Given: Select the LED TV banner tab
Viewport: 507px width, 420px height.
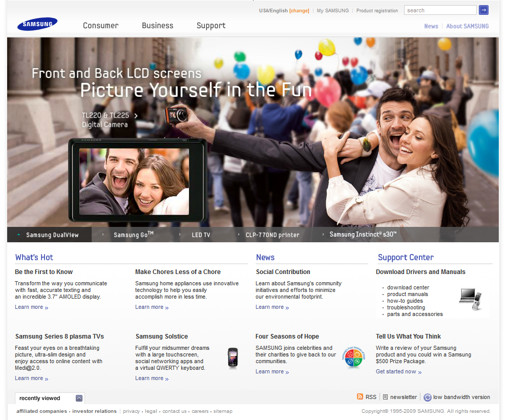Looking at the screenshot, I should [x=201, y=235].
